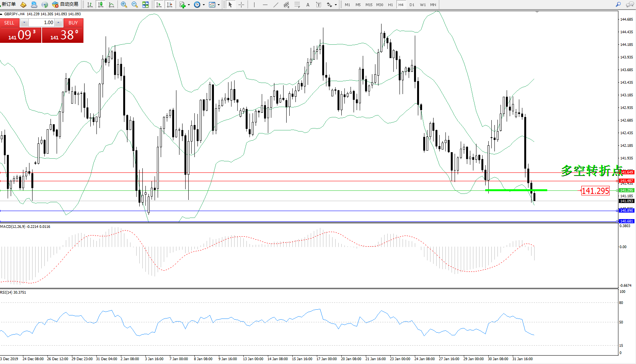Switch to the M15 timeframe

[369, 5]
